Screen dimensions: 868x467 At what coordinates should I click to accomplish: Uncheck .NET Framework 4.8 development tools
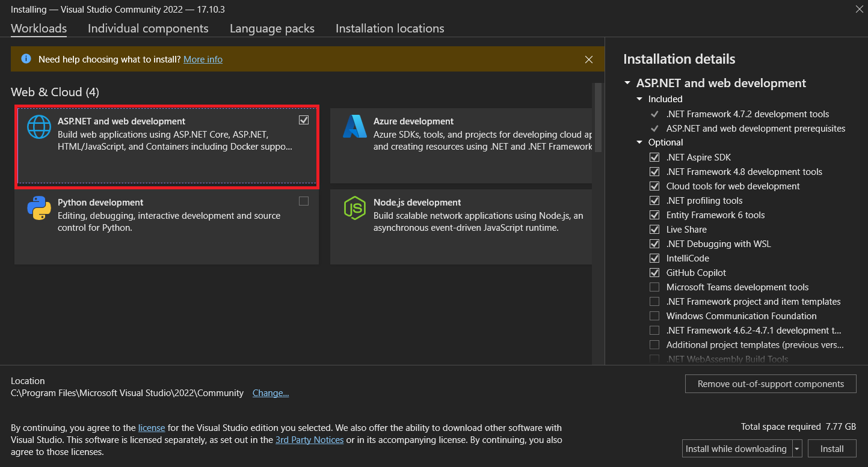pos(654,172)
